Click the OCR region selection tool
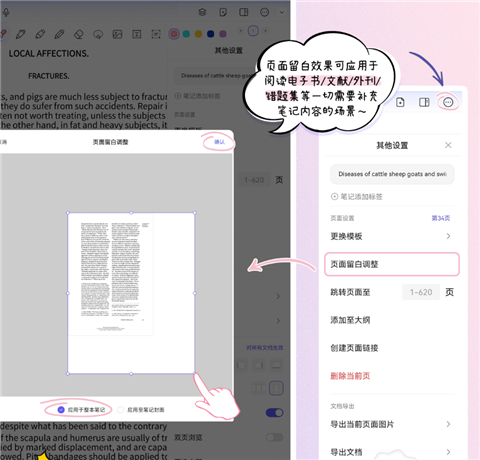 pyautogui.click(x=156, y=34)
